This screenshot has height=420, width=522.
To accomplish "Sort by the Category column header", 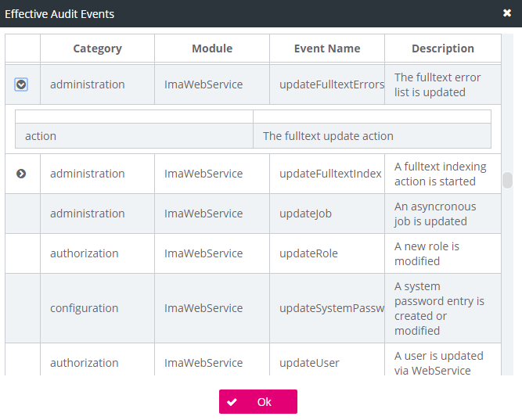I will click(97, 48).
